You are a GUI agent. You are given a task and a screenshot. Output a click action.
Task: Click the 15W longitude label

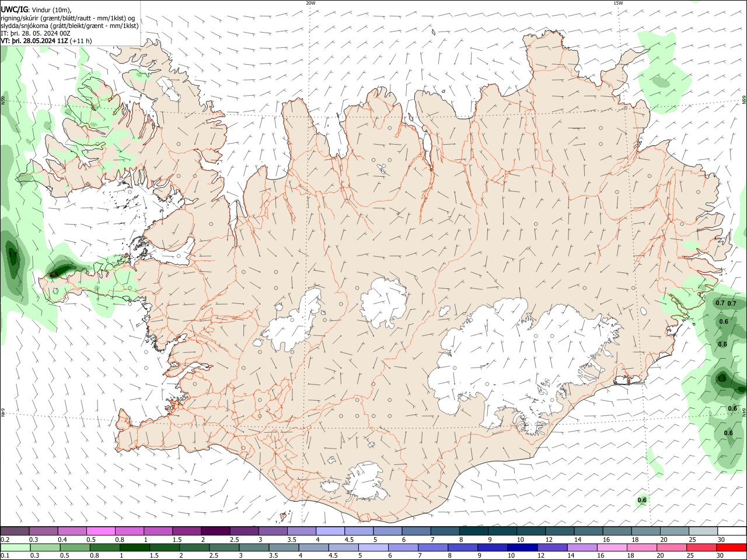618,3
